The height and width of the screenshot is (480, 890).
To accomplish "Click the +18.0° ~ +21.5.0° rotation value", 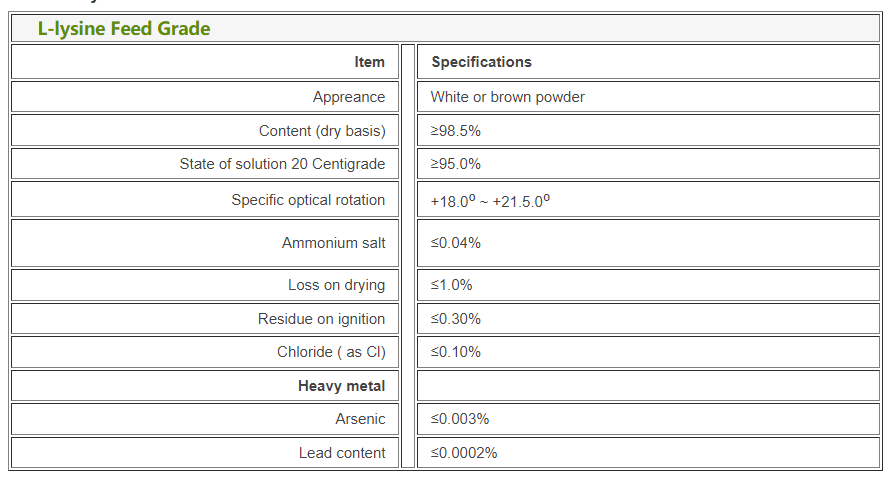I will pos(490,201).
